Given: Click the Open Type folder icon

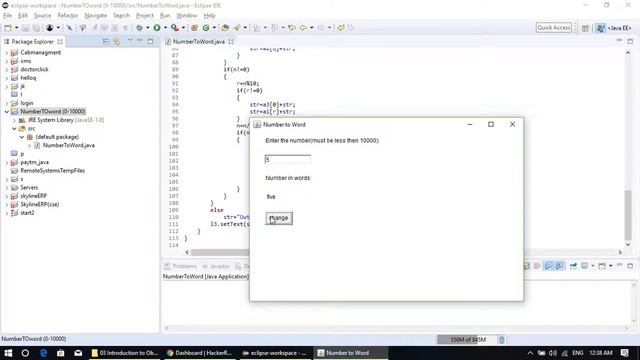Looking at the screenshot, I should pos(225,28).
